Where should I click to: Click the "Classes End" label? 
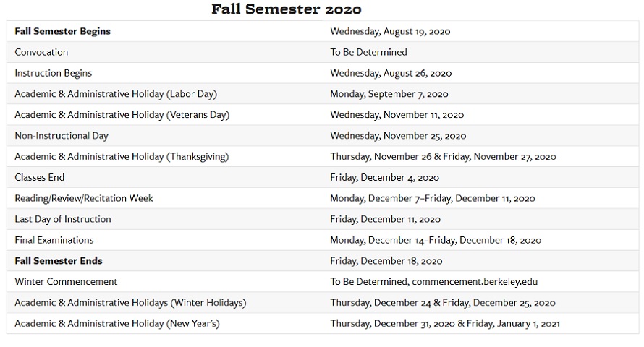(40, 178)
